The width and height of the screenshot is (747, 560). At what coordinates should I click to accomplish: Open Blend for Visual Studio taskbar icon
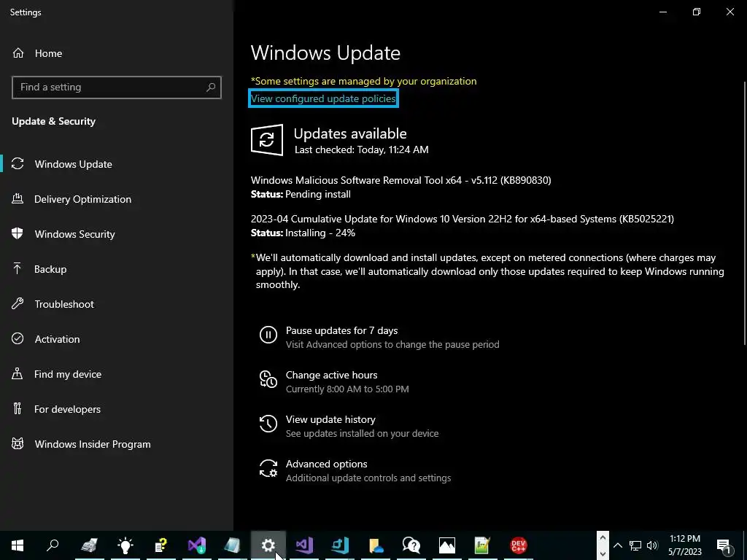point(340,545)
